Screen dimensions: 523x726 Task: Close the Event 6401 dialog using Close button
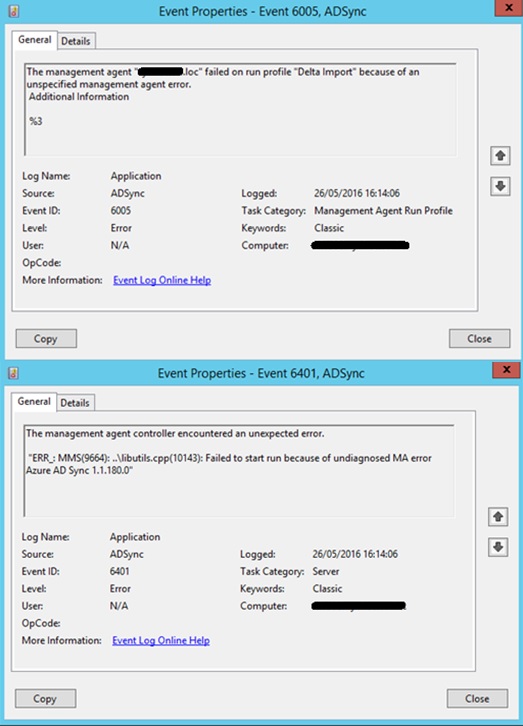pyautogui.click(x=477, y=698)
